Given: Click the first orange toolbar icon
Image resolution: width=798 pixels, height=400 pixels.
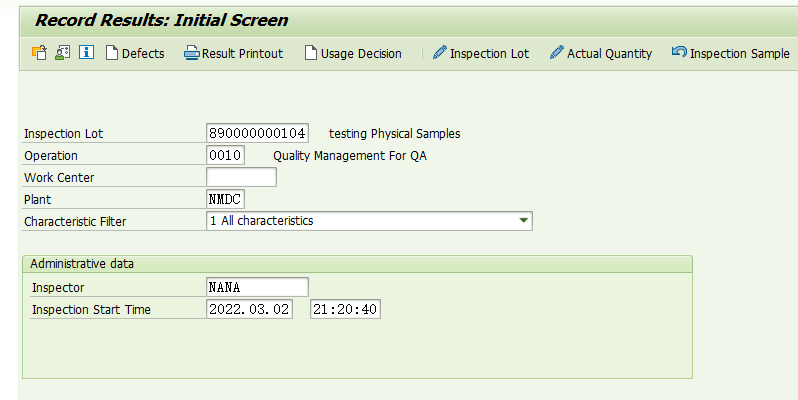Looking at the screenshot, I should tap(39, 53).
